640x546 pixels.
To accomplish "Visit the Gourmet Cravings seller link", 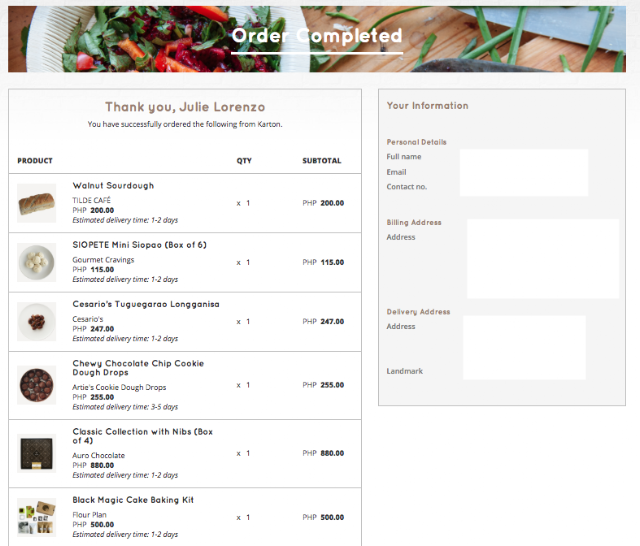I will tap(103, 260).
